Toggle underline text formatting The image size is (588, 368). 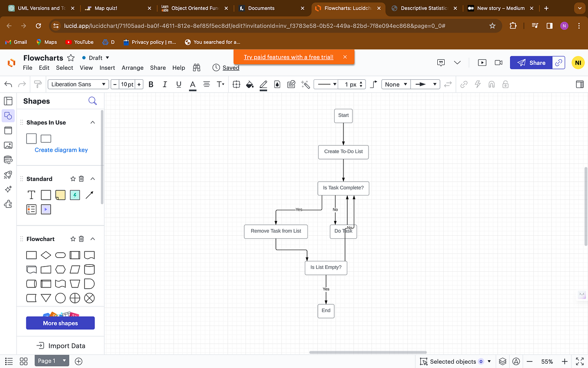pos(178,84)
